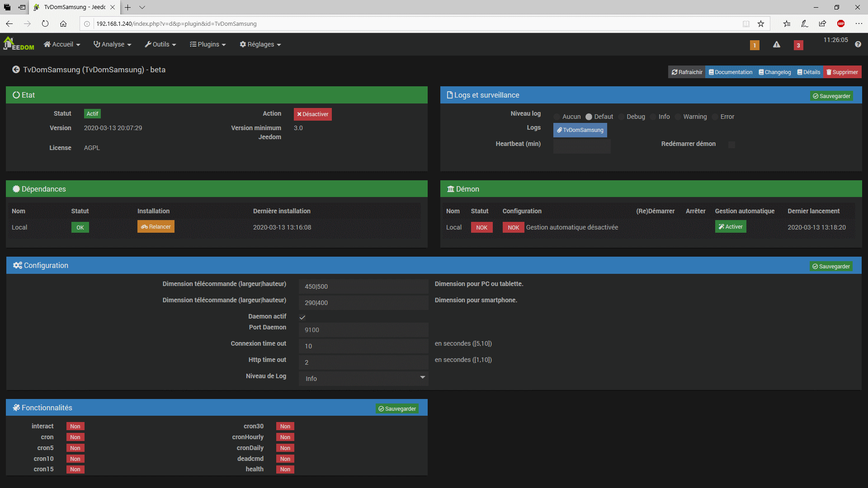Click Rafraichir button

(x=687, y=72)
